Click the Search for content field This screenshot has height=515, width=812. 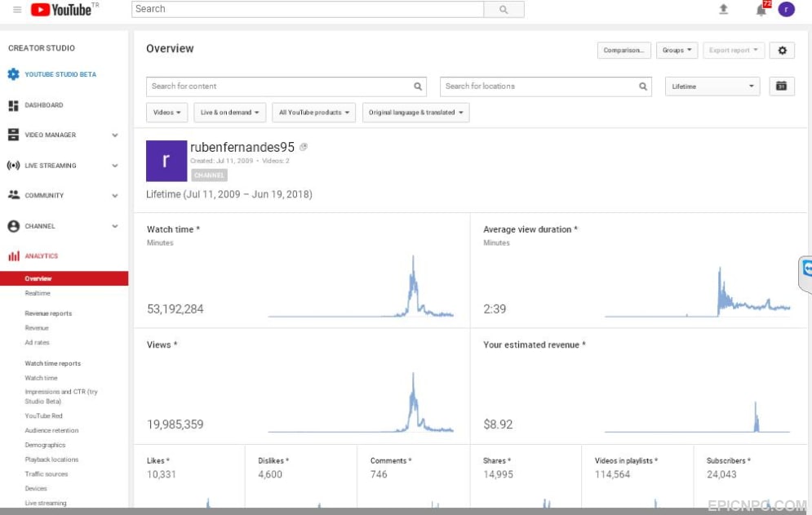pyautogui.click(x=286, y=87)
